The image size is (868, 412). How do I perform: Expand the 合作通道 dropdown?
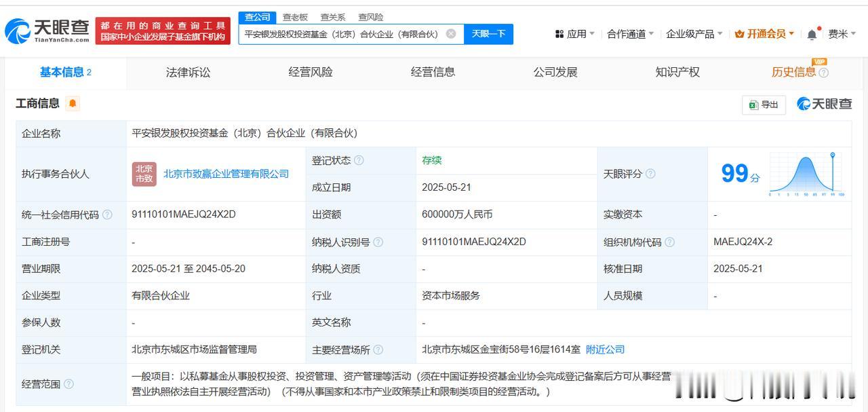(x=631, y=34)
